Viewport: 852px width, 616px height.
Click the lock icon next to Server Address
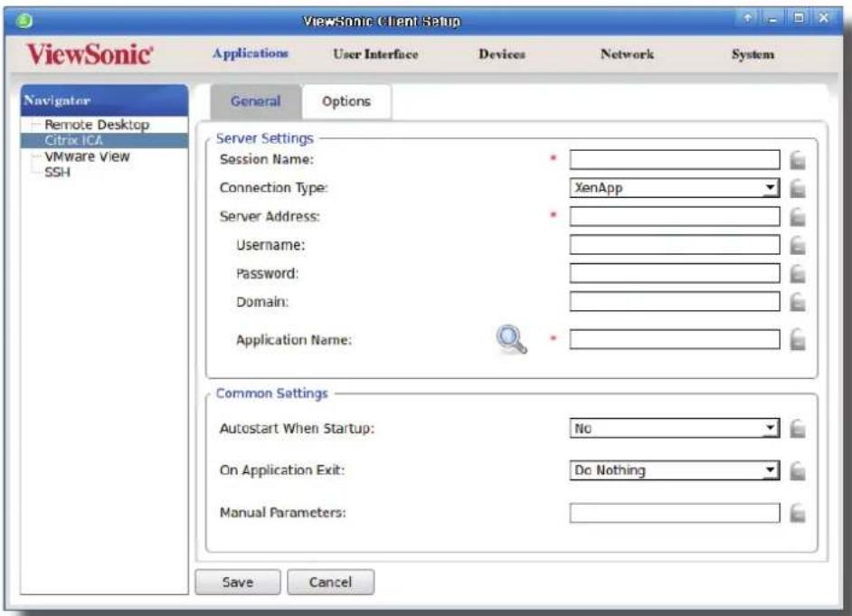[x=797, y=217]
